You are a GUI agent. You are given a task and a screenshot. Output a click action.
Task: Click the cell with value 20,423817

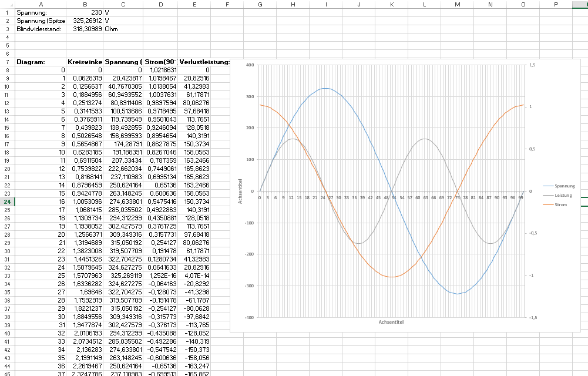click(x=123, y=78)
